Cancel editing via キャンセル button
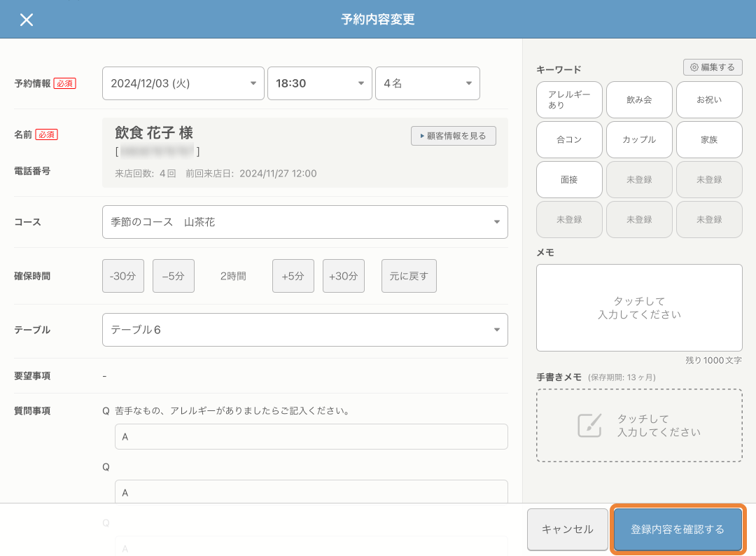Image resolution: width=756 pixels, height=556 pixels. (567, 529)
